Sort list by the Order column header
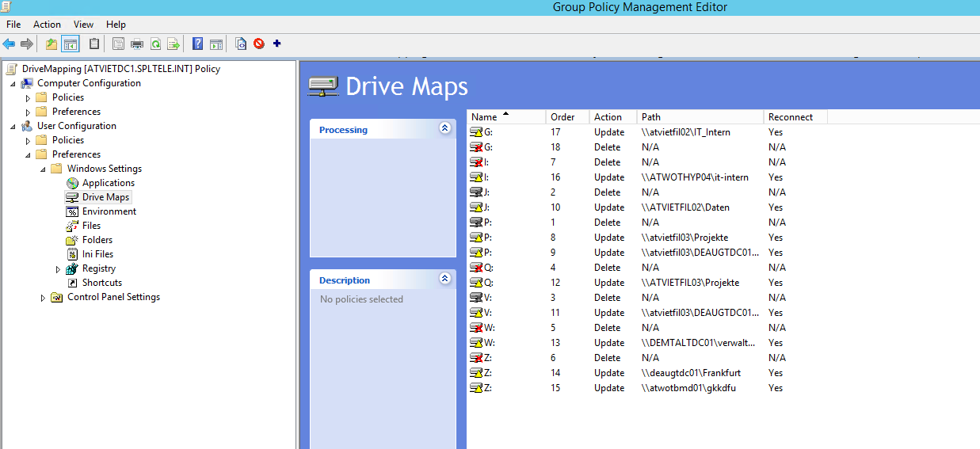Screen dimensions: 980x449 [568, 117]
